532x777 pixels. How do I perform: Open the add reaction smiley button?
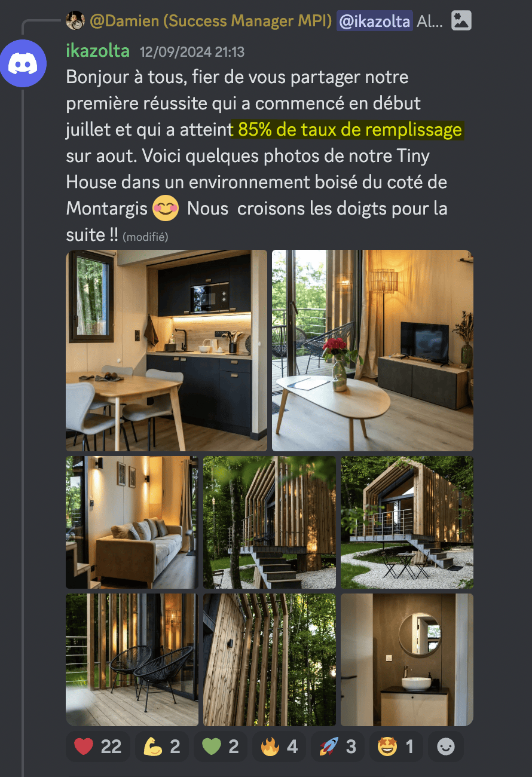coord(445,746)
